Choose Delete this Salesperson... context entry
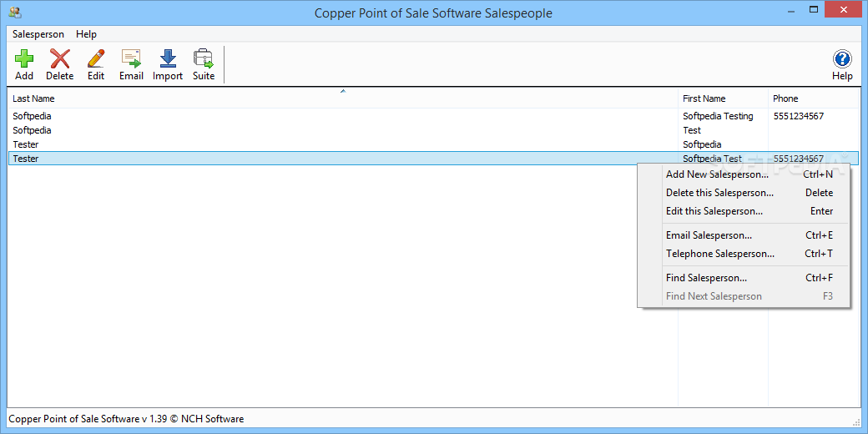The height and width of the screenshot is (434, 868). pos(744,193)
